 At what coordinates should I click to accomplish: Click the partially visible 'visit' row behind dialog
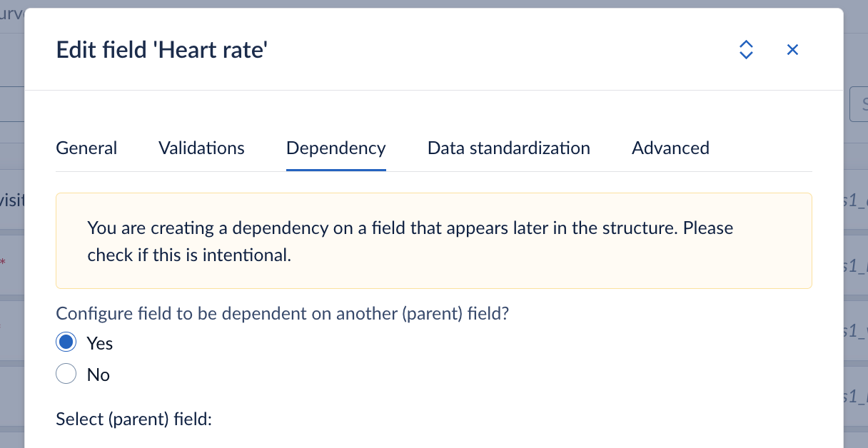[12, 201]
